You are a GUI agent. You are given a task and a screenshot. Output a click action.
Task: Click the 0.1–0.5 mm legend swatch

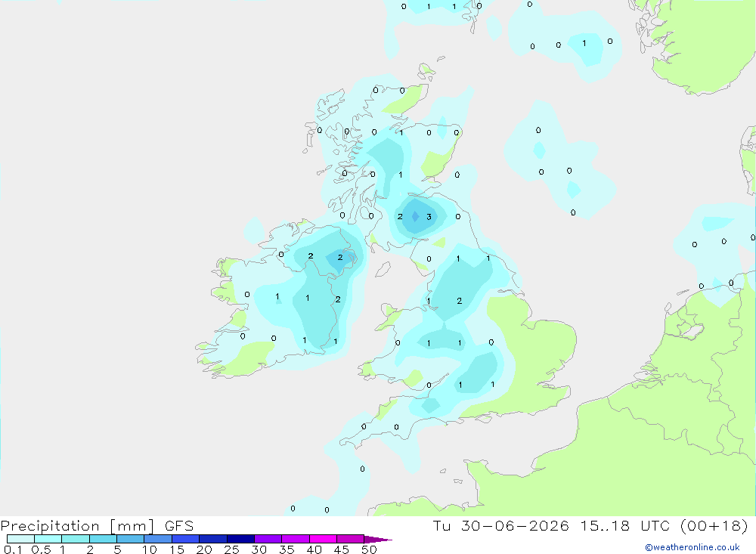pyautogui.click(x=20, y=539)
